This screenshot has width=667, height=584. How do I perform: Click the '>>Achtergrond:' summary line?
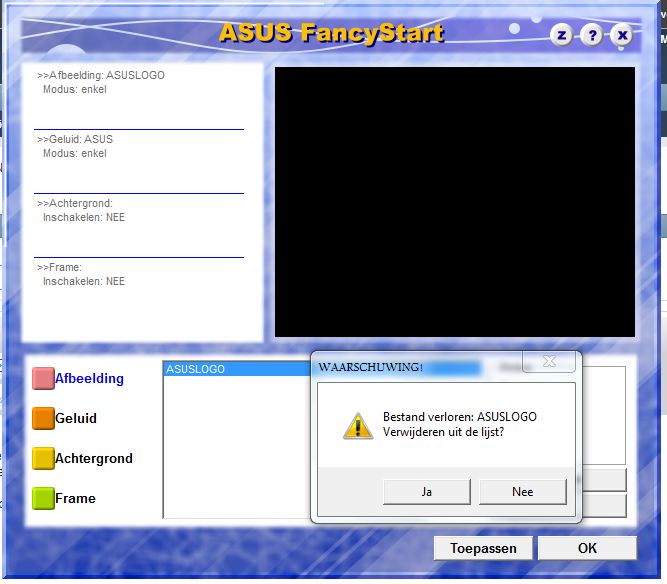pos(75,203)
